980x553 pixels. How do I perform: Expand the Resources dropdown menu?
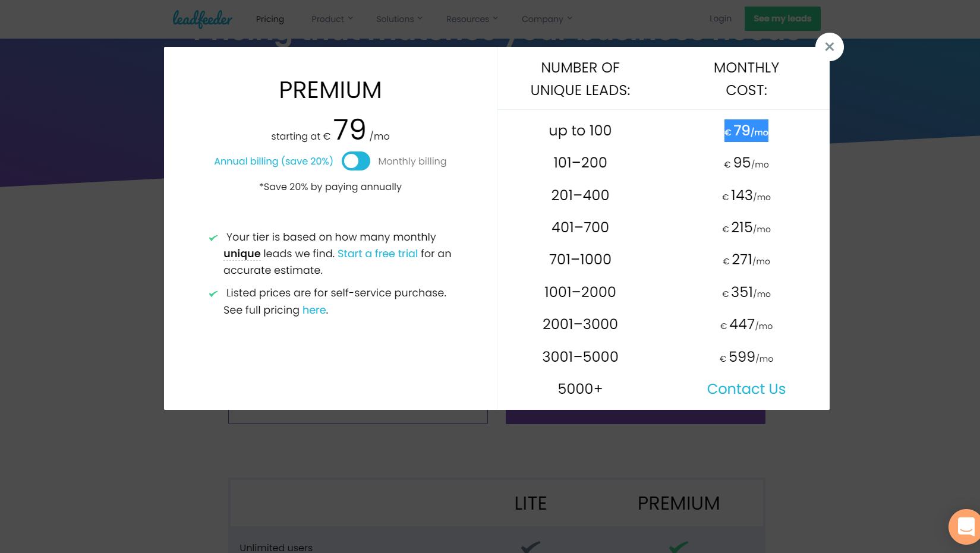[472, 19]
